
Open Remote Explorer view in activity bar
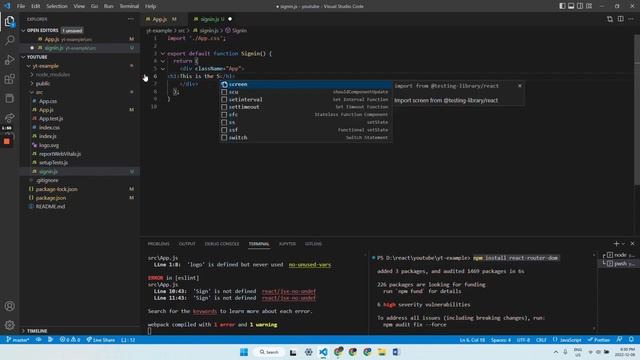[x=9, y=98]
